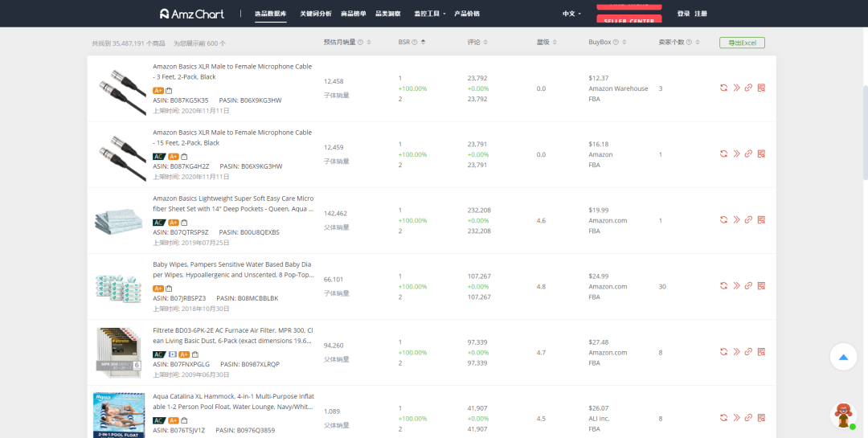Click the Filtrete air filter thumbnail
Viewport: 868px width, 438px height.
118,352
